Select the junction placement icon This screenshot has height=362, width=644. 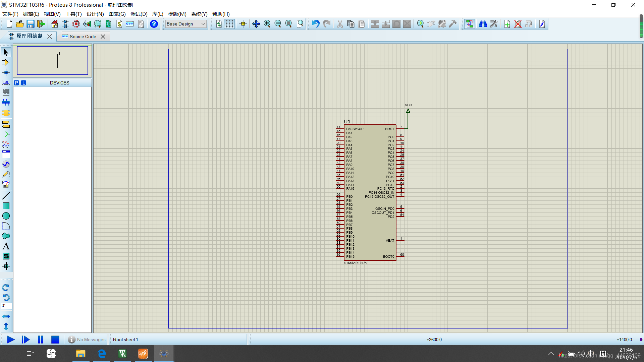(6, 72)
